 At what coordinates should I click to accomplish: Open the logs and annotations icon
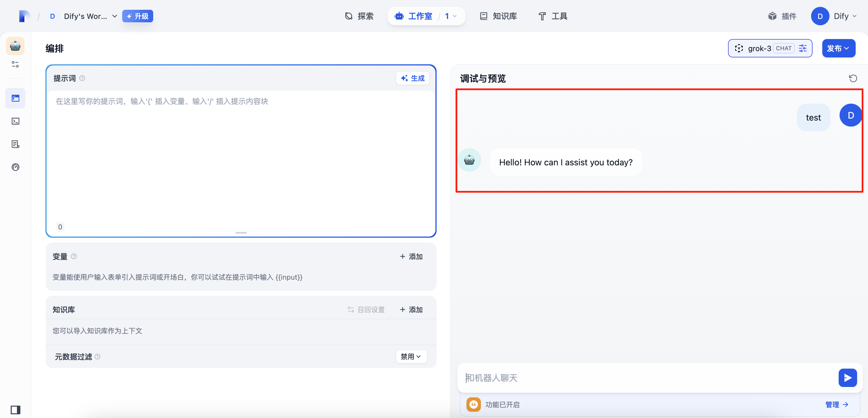pos(16,144)
